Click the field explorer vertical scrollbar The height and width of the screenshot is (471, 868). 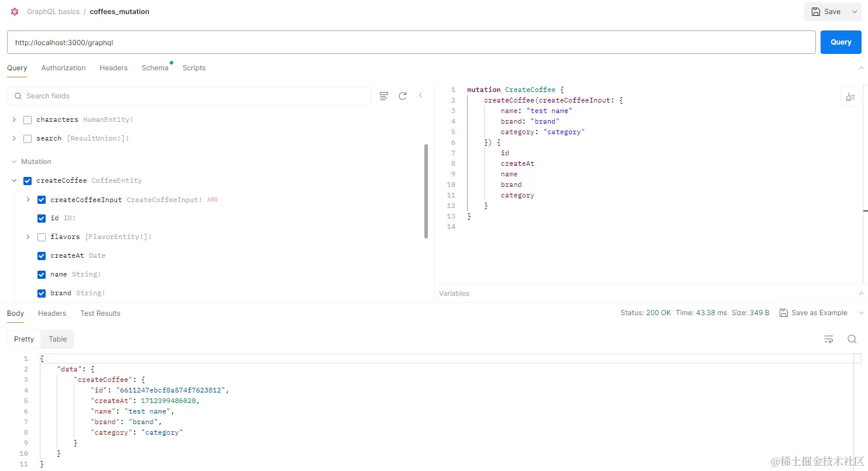click(x=426, y=192)
